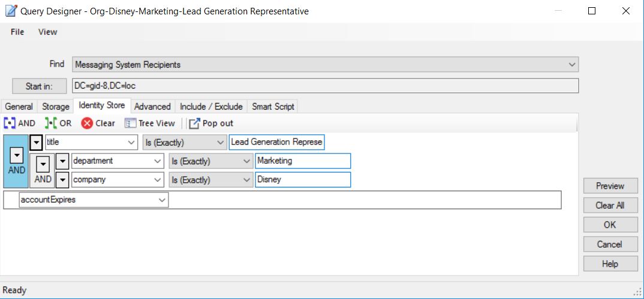Open the company operator Is (Exactly) dropdown
The height and width of the screenshot is (299, 644).
[x=246, y=180]
